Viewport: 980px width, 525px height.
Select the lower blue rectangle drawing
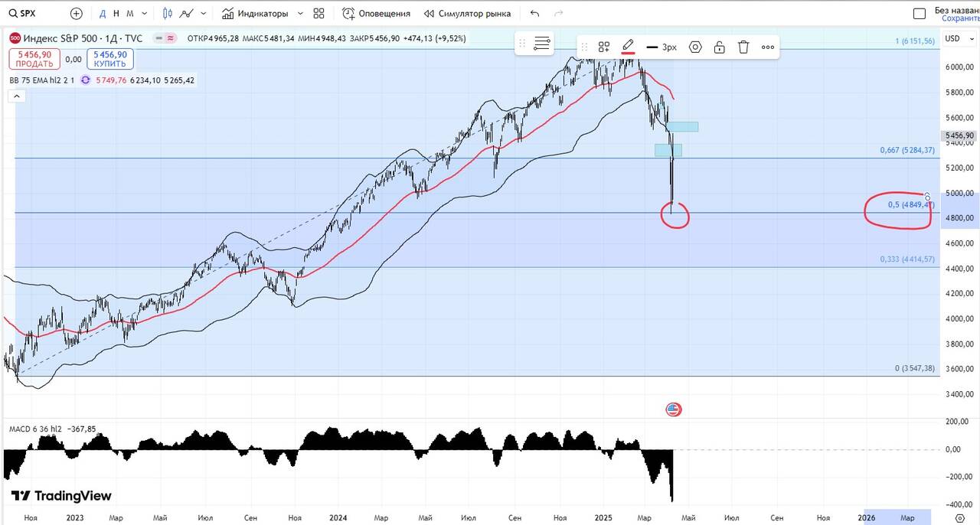[x=668, y=150]
